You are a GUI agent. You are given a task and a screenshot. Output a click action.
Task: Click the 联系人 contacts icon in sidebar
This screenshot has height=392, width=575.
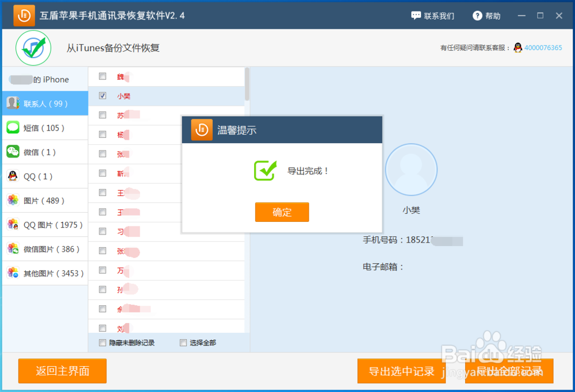tap(13, 103)
